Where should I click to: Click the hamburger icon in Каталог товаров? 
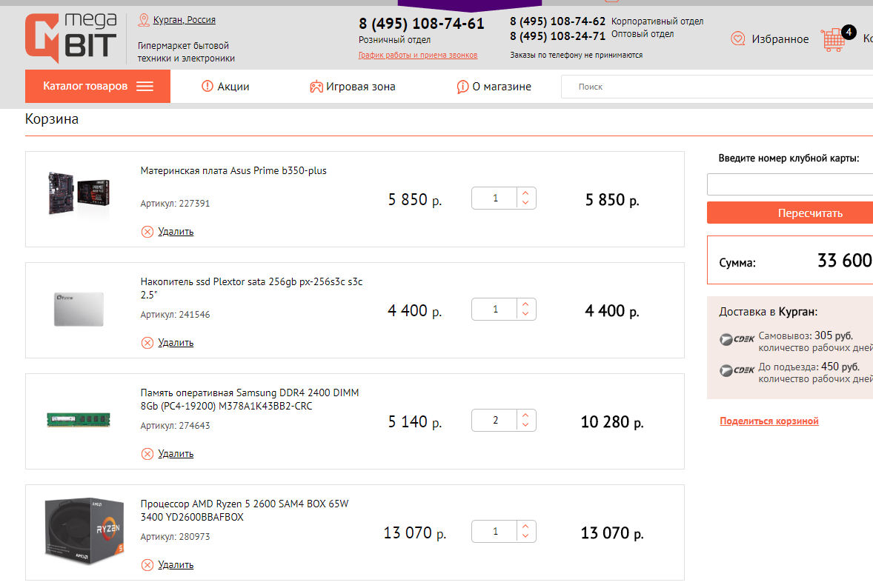pos(145,86)
